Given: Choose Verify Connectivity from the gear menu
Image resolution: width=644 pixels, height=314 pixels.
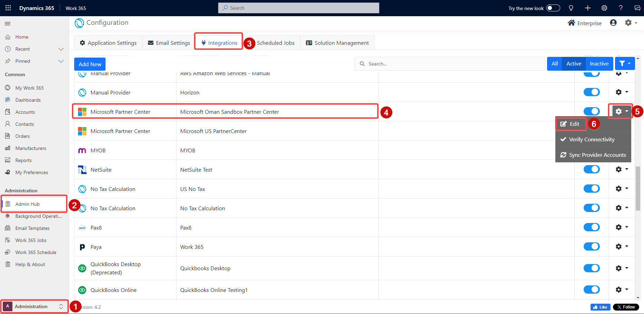Looking at the screenshot, I should (x=593, y=139).
